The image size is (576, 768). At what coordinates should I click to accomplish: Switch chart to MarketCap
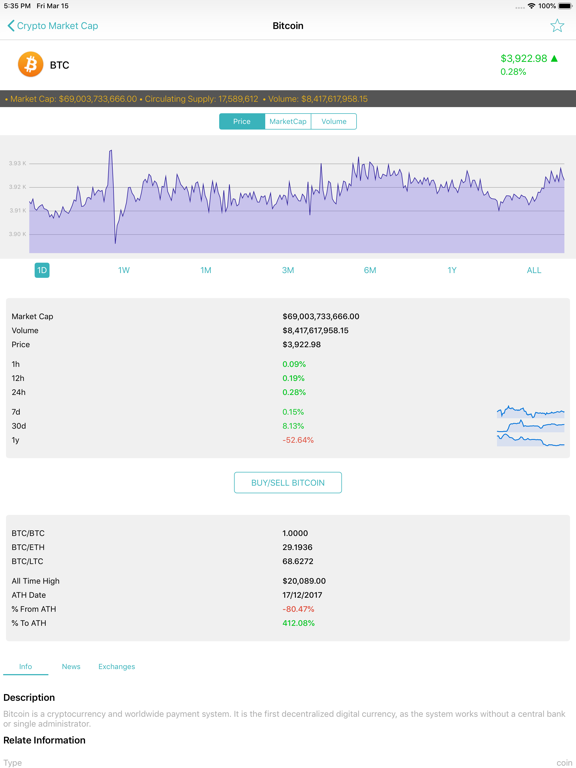click(x=288, y=121)
